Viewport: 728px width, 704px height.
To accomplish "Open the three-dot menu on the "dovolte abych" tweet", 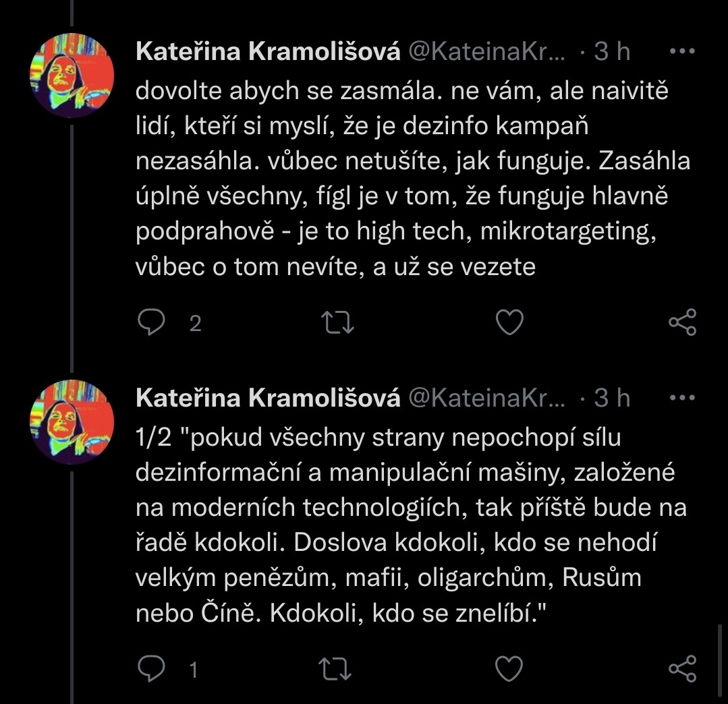I will (681, 52).
